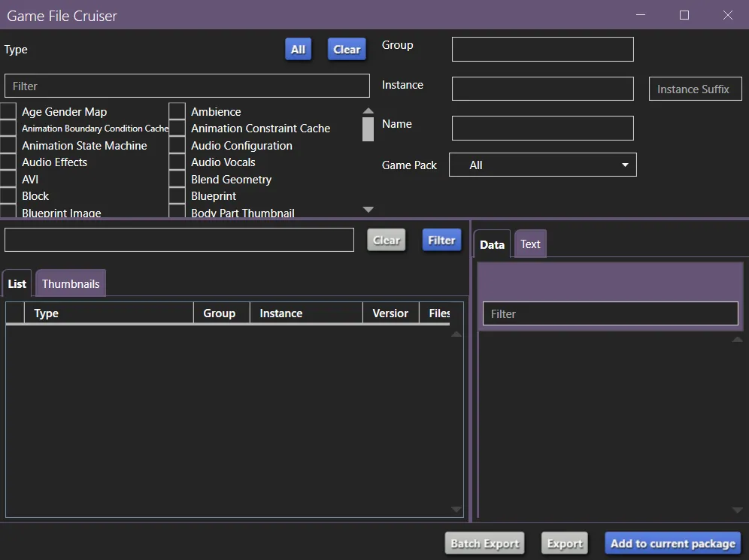Switch to the Thumbnails tab
749x560 pixels.
[70, 283]
